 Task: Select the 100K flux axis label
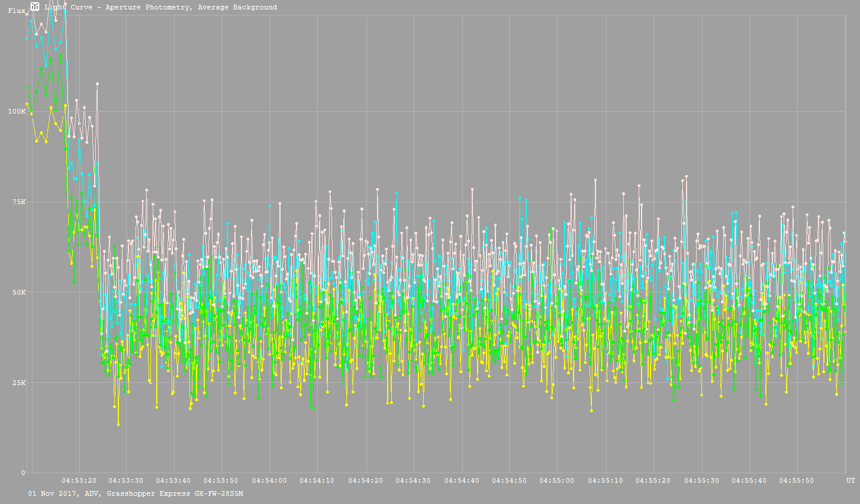(x=17, y=111)
